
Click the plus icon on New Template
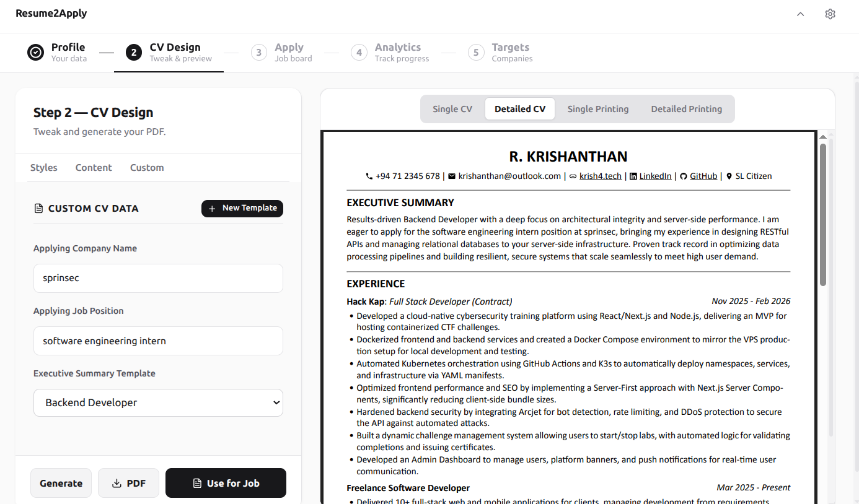211,209
